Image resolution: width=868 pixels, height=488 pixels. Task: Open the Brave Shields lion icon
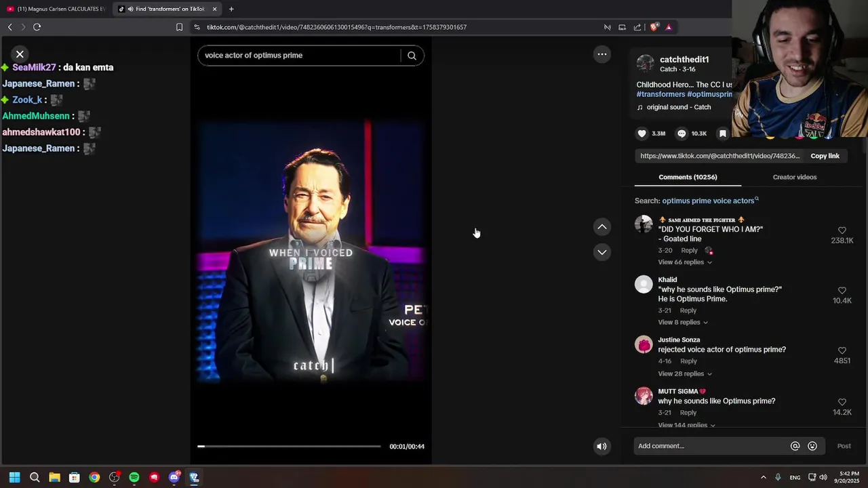coord(654,27)
